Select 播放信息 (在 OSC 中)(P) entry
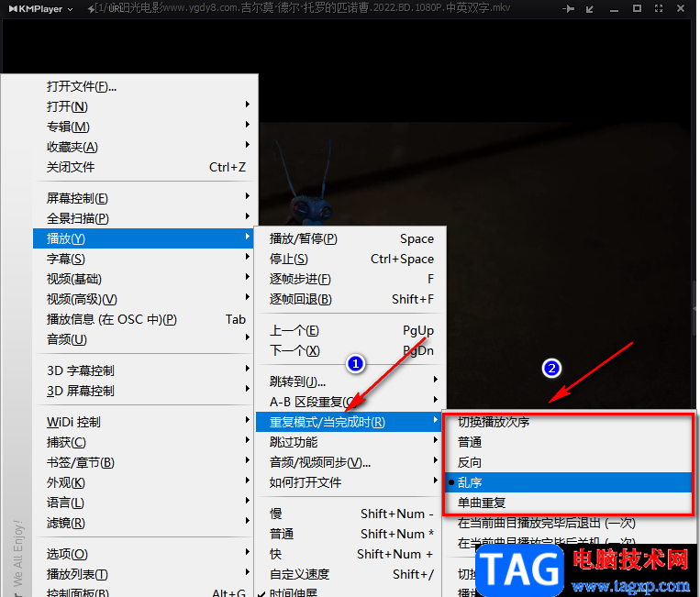 [x=143, y=319]
